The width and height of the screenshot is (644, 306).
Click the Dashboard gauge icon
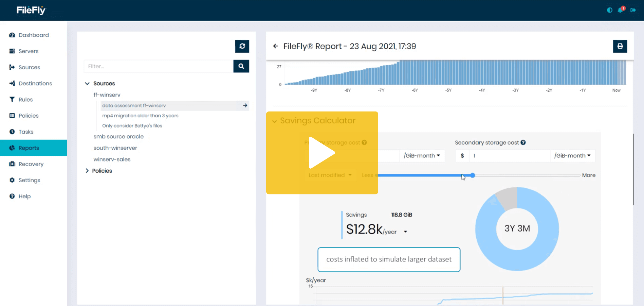point(12,35)
